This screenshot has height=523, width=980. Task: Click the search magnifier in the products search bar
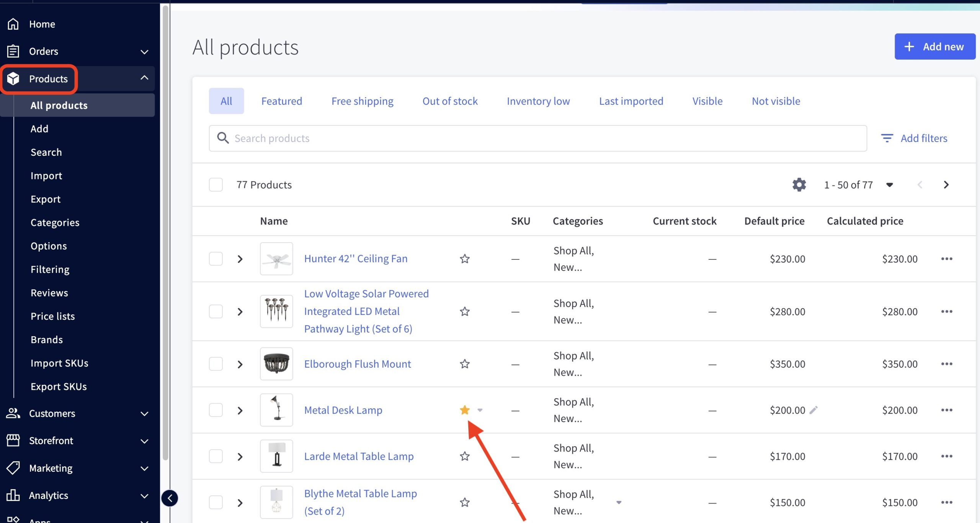point(223,138)
